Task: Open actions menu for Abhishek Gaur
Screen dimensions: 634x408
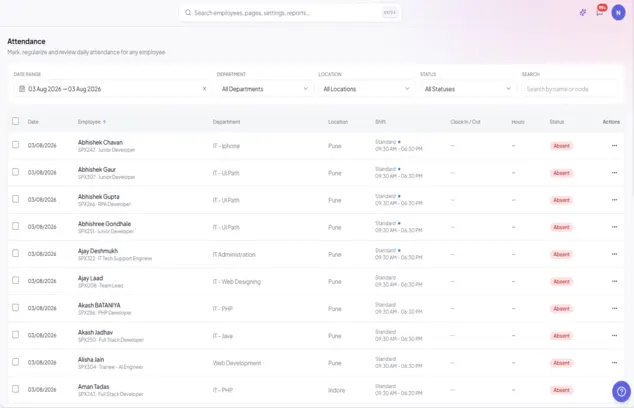Action: click(x=614, y=173)
